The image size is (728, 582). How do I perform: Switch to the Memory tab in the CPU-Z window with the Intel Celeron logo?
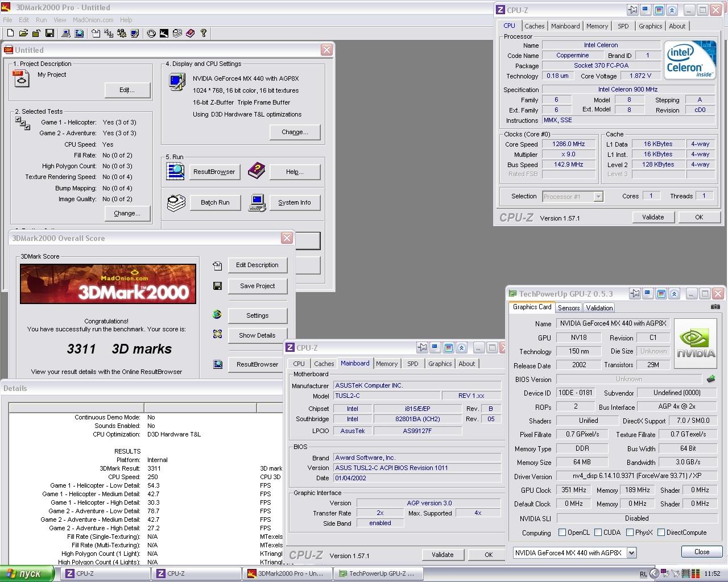[x=597, y=26]
